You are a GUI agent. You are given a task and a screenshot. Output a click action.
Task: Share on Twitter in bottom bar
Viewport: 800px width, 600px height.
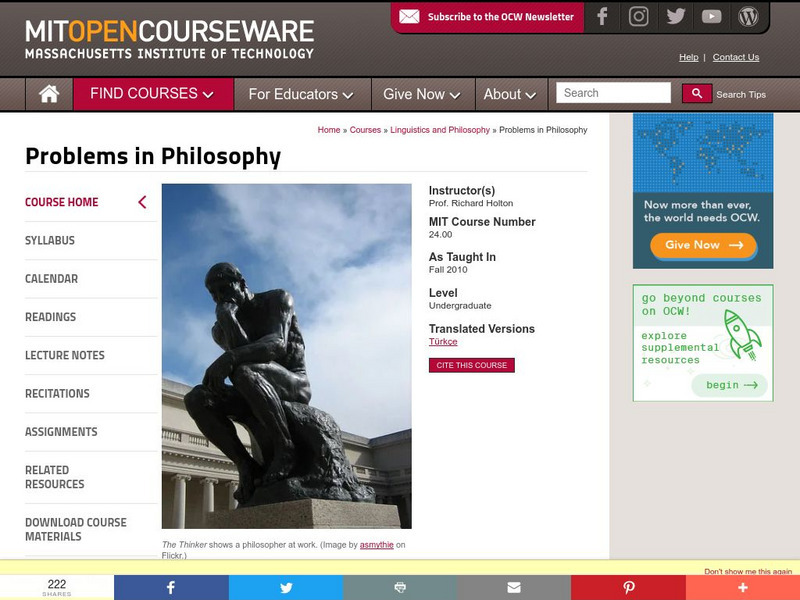point(286,587)
